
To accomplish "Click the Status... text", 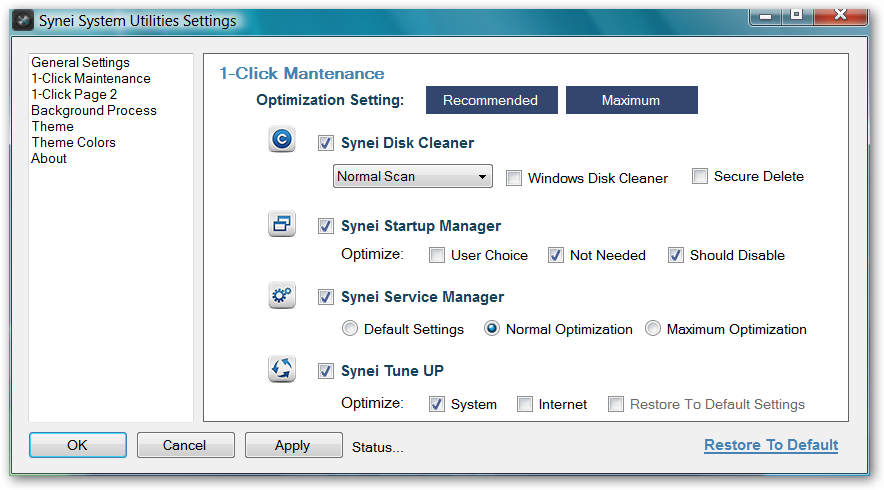I will 378,447.
